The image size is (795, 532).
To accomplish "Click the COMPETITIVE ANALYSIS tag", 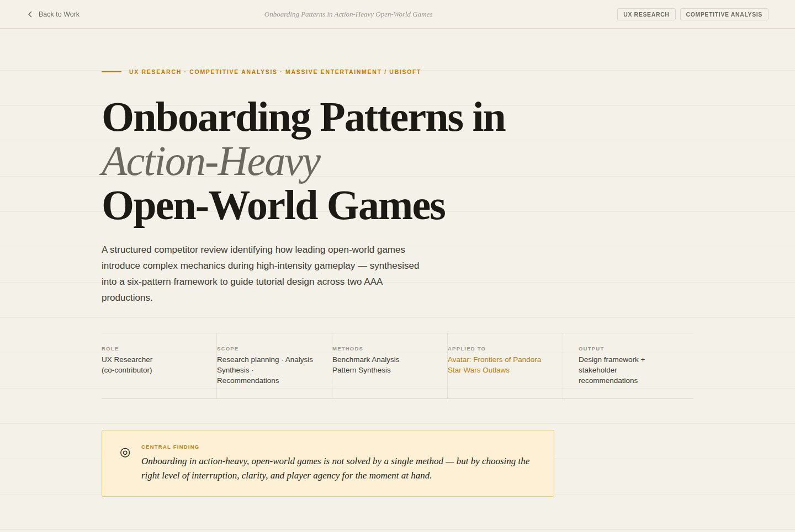I will pos(724,14).
